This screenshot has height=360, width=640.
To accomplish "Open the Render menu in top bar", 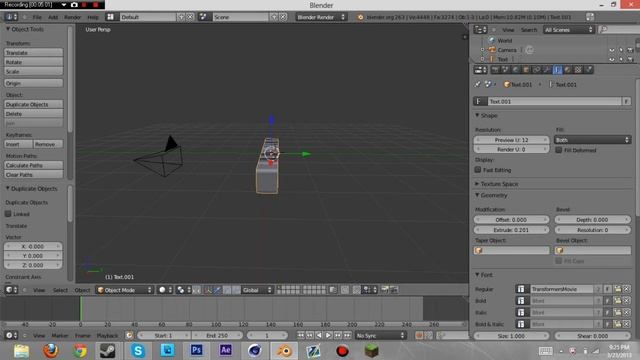I will [73, 17].
